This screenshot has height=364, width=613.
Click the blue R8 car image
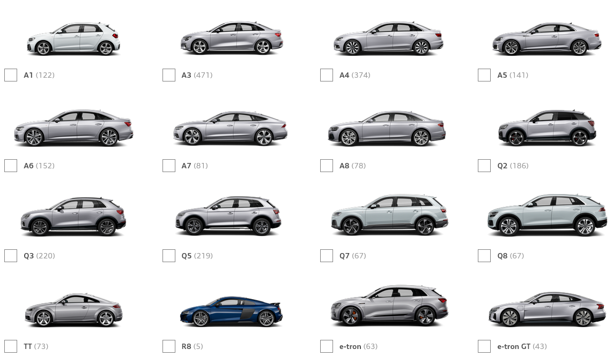coord(231,311)
